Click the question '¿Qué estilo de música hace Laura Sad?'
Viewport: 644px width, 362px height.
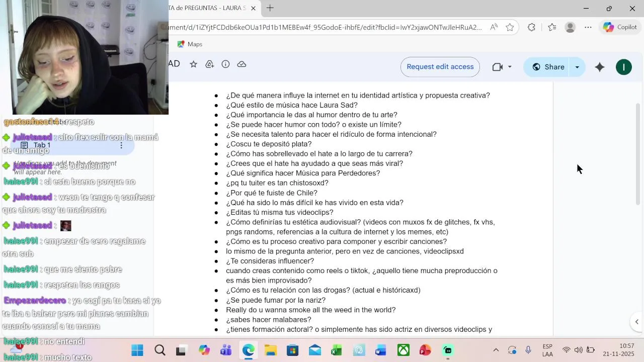292,105
